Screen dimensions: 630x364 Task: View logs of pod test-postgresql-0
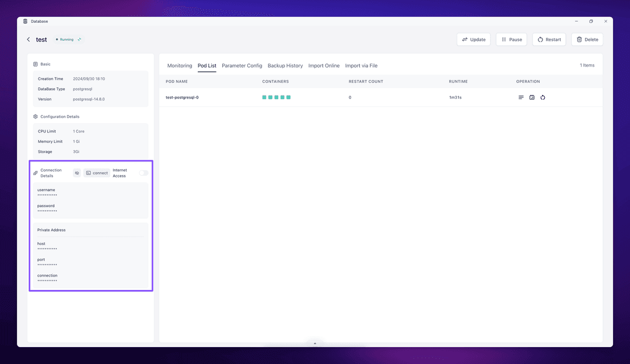point(521,97)
